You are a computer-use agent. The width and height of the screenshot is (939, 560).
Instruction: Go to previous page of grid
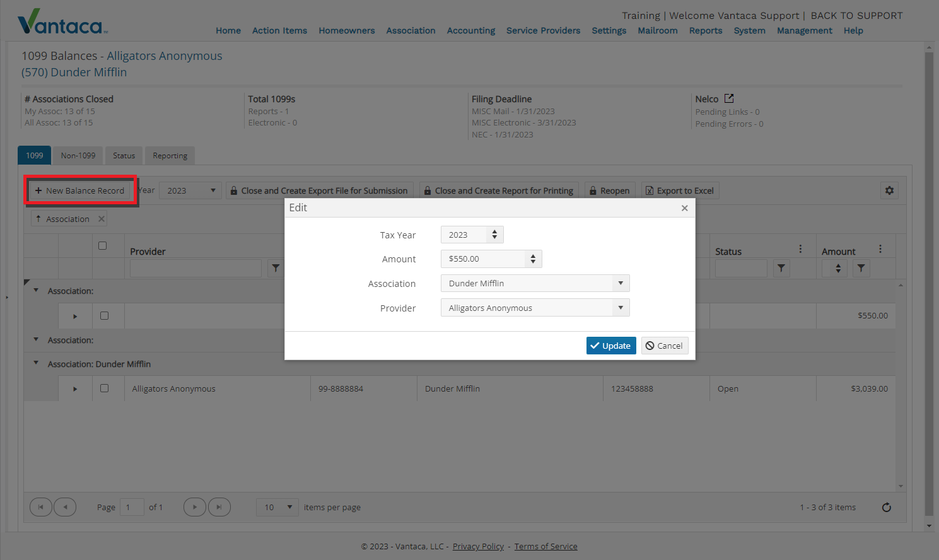coord(65,507)
